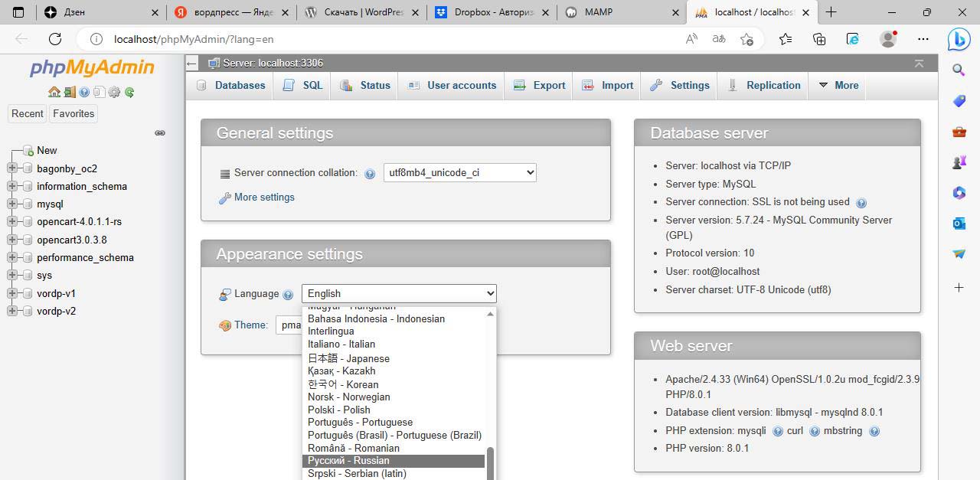Open navigation panel settings gear icon
The image size is (980, 480).
pos(114,92)
